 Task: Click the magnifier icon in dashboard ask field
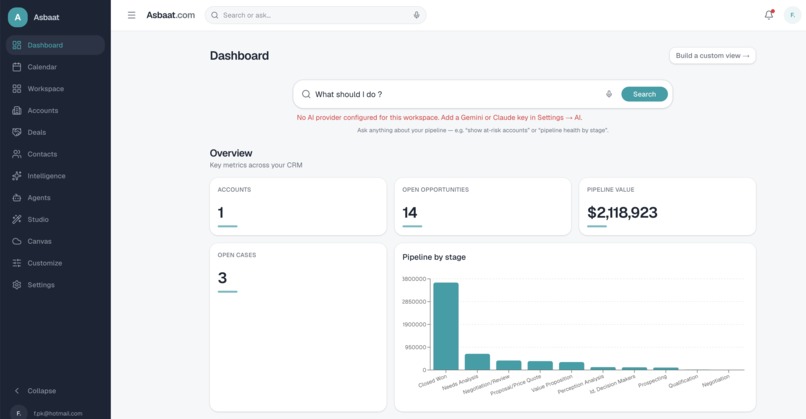click(x=306, y=94)
